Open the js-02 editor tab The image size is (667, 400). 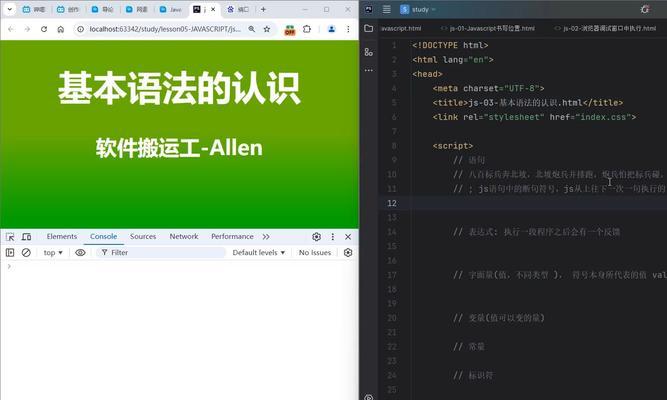(x=605, y=29)
